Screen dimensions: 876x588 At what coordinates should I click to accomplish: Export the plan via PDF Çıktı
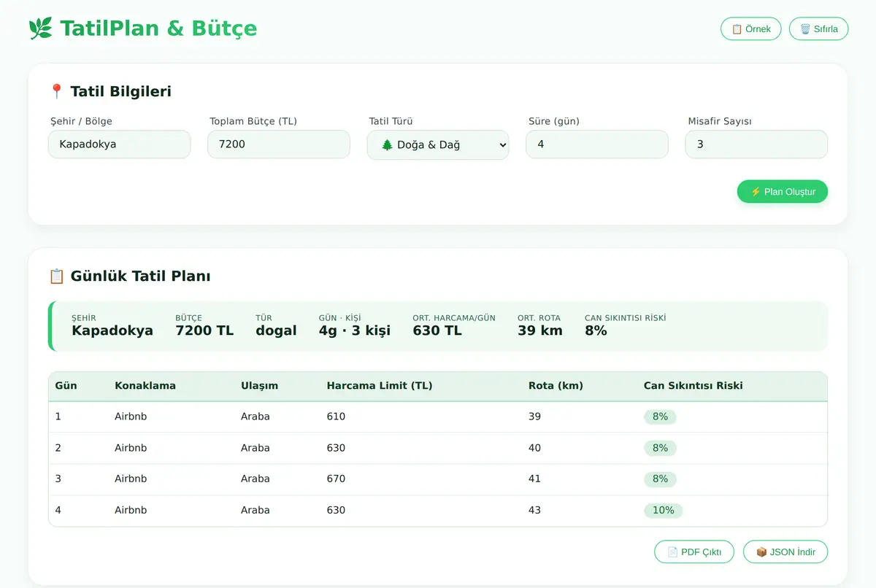[x=694, y=552]
